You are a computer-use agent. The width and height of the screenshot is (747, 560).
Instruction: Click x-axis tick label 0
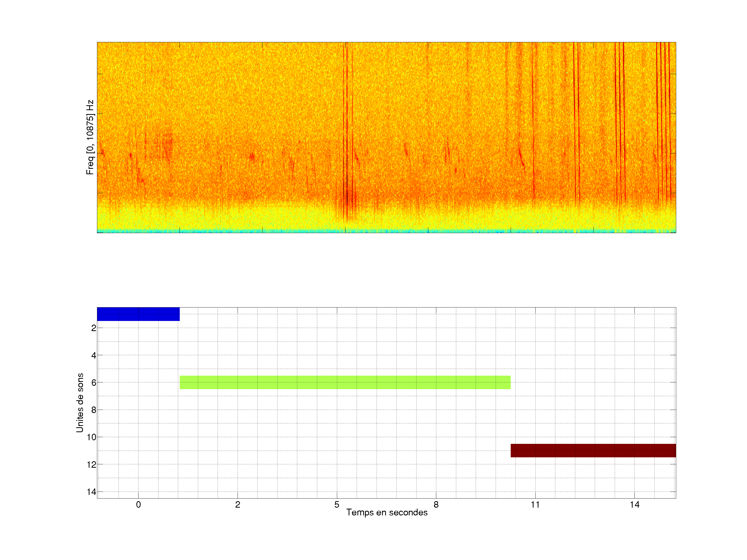[x=138, y=505]
